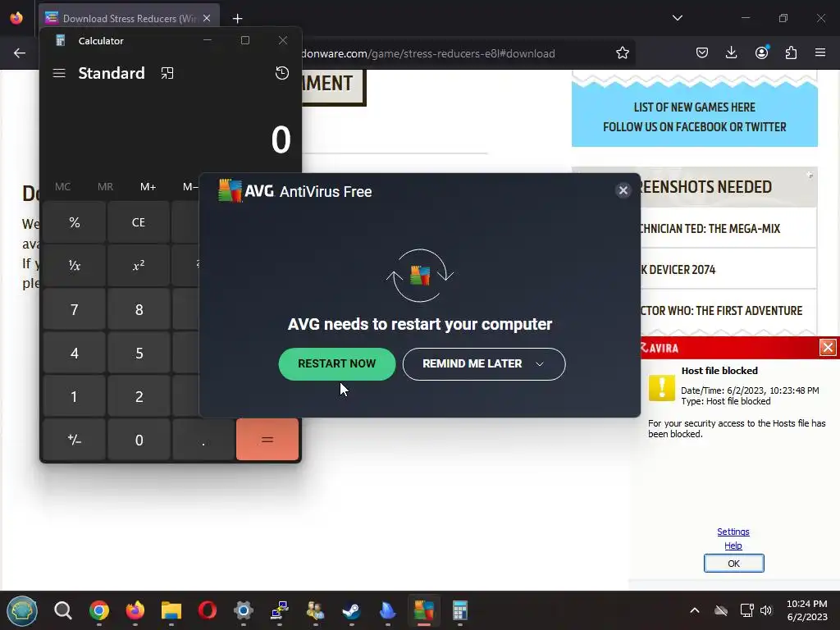Image resolution: width=840 pixels, height=630 pixels.
Task: Click the MR memory recall button
Action: coord(105,186)
